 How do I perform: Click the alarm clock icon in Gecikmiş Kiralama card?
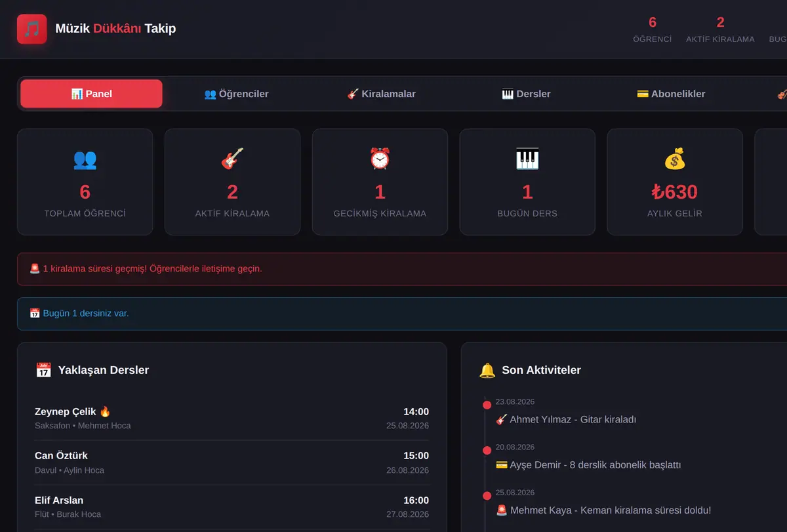tap(380, 159)
